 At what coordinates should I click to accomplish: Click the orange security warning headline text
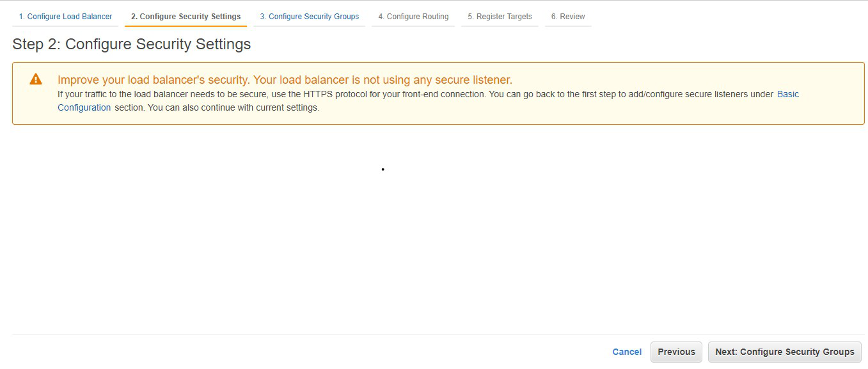coord(285,80)
